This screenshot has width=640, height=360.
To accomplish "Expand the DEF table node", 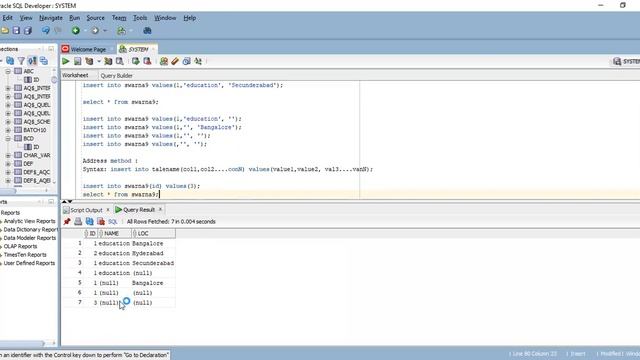I will click(x=8, y=164).
